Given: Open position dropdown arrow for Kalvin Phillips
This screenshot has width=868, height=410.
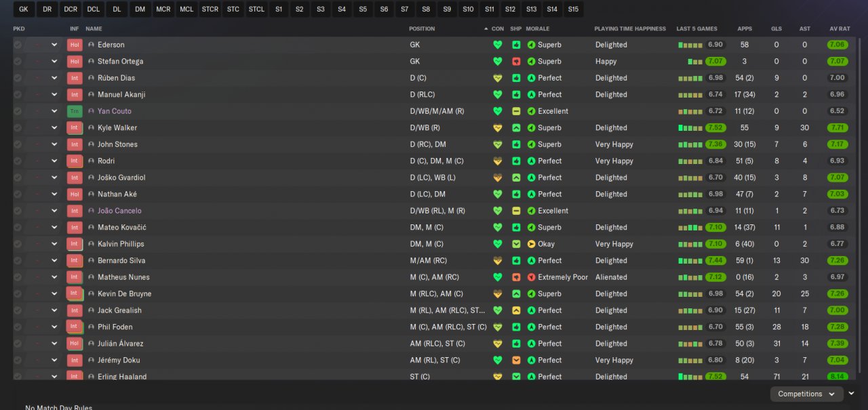Looking at the screenshot, I should coord(54,244).
